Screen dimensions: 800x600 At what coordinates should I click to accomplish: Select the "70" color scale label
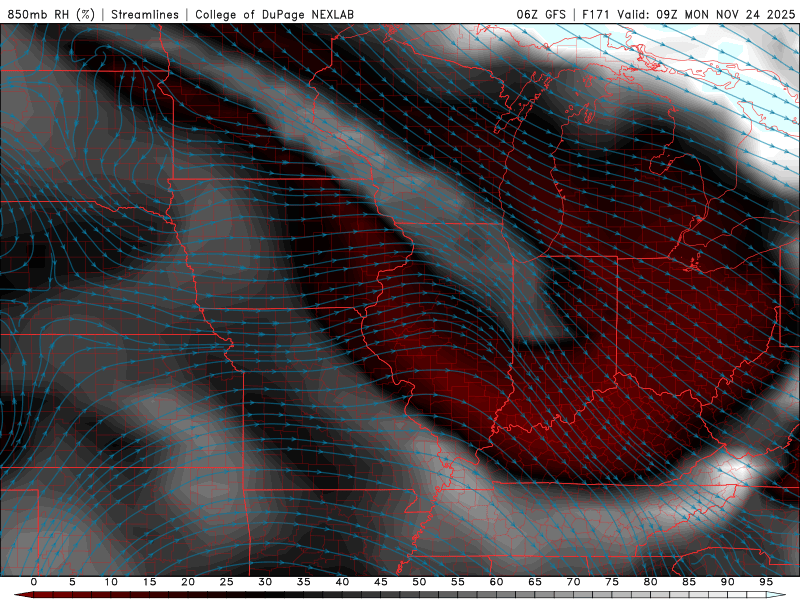pos(573,582)
